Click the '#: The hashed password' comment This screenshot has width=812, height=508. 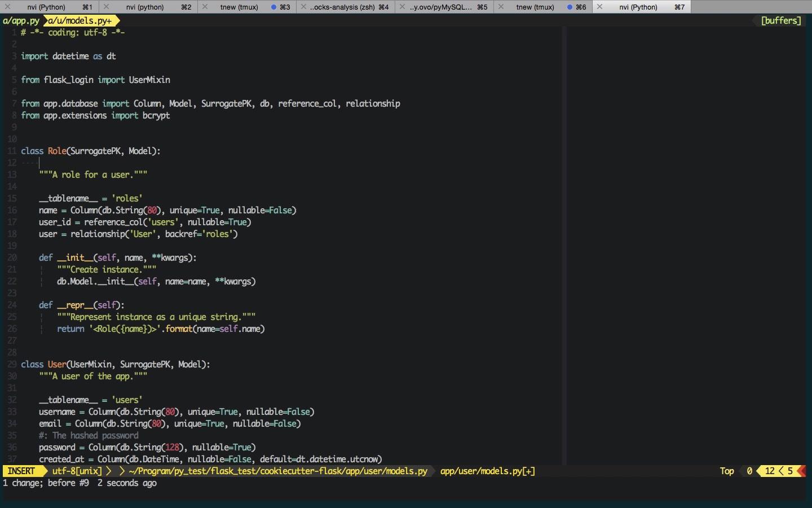[x=89, y=436]
